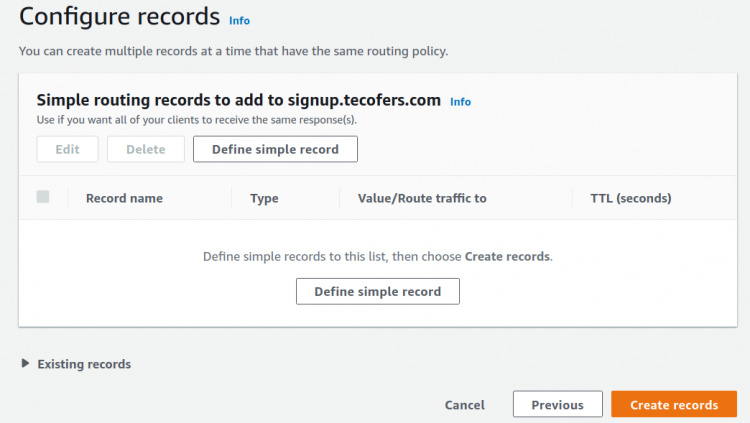Expand the Existing records disclosure triangle

coord(25,364)
